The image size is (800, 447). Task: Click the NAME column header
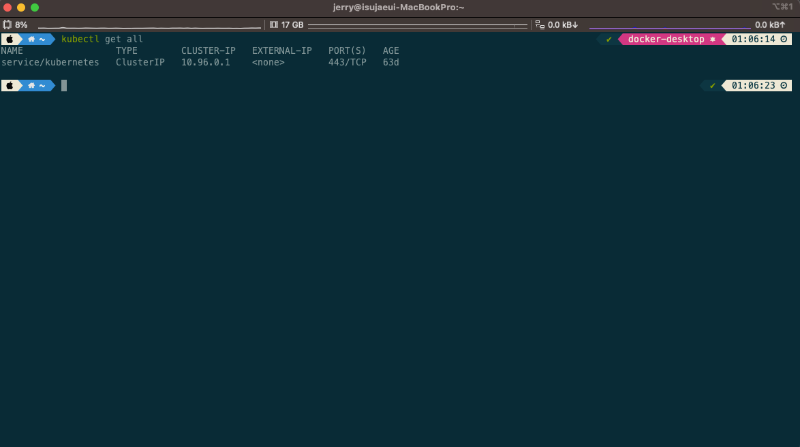12,51
